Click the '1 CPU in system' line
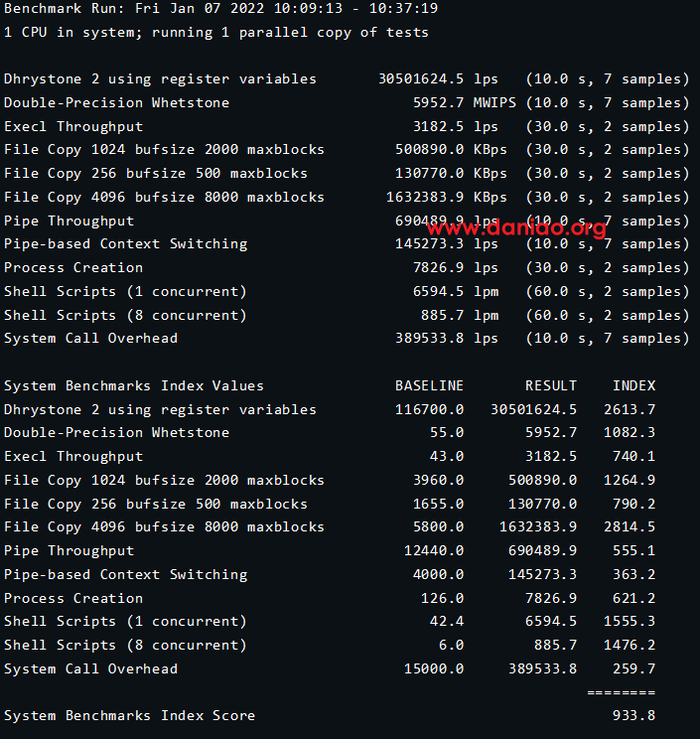 pos(216,33)
